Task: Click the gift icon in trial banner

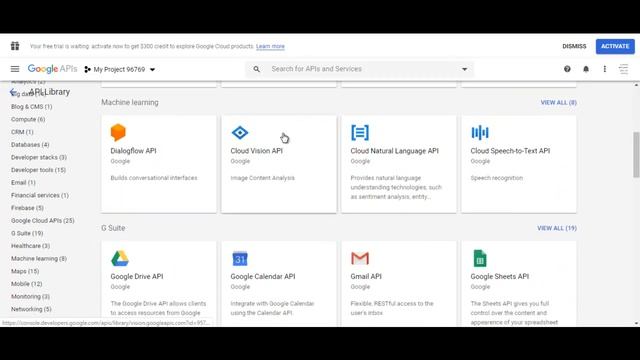Action: pyautogui.click(x=15, y=46)
